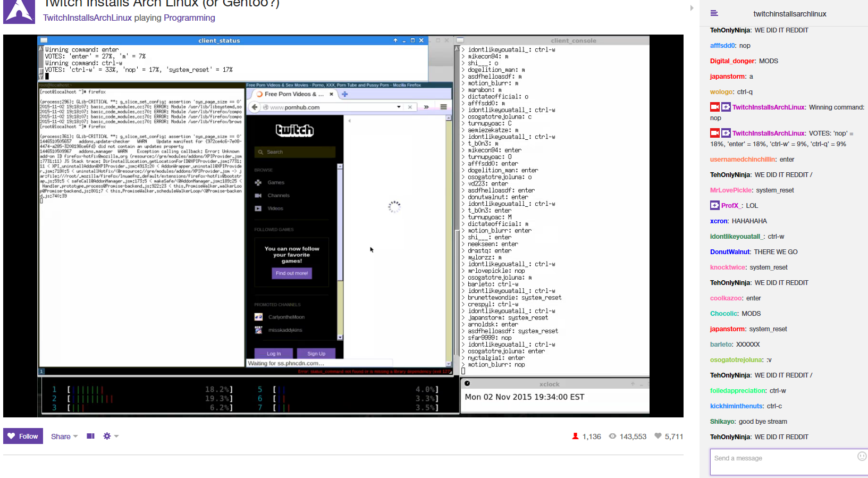Click the Channels camera icon in sidebar
Viewport: 868px width, 478px height.
coord(258,196)
